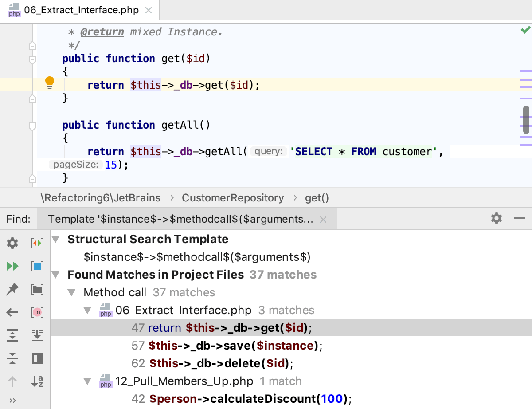Collapse all results in the tree

[x=12, y=358]
